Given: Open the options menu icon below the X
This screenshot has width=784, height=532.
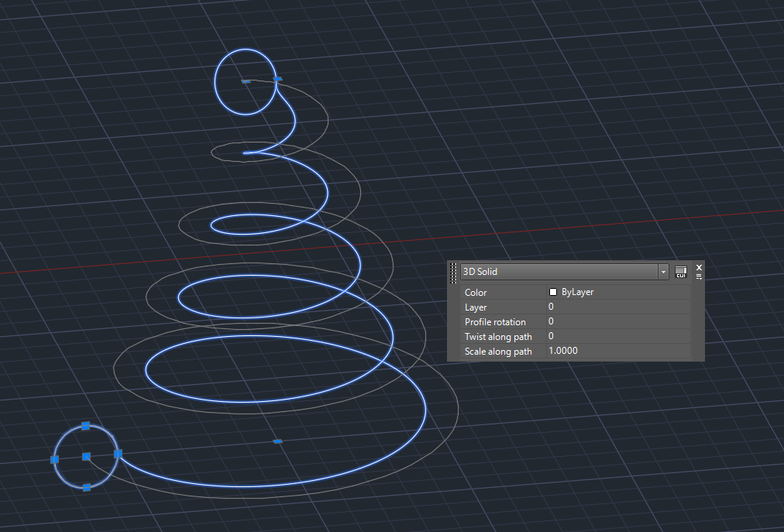Looking at the screenshot, I should point(699,276).
